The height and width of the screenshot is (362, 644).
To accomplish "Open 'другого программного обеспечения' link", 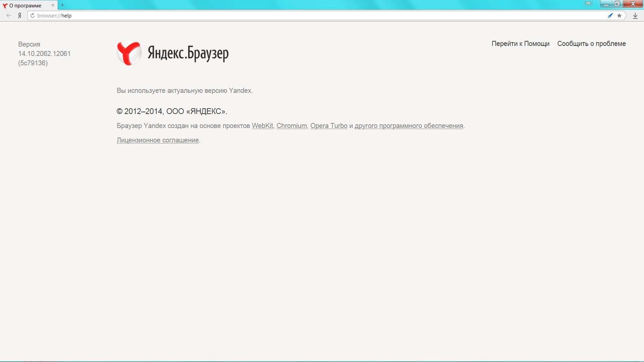I will point(409,126).
